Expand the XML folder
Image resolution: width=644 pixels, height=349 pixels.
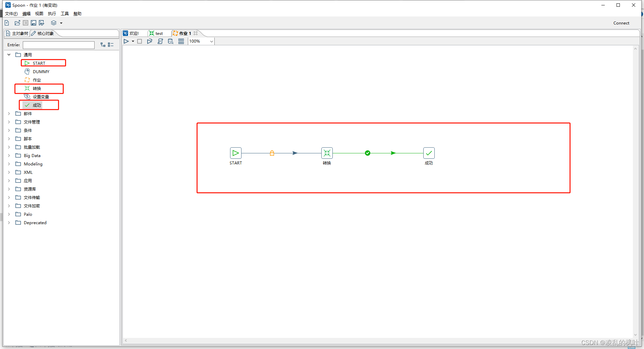click(x=9, y=172)
